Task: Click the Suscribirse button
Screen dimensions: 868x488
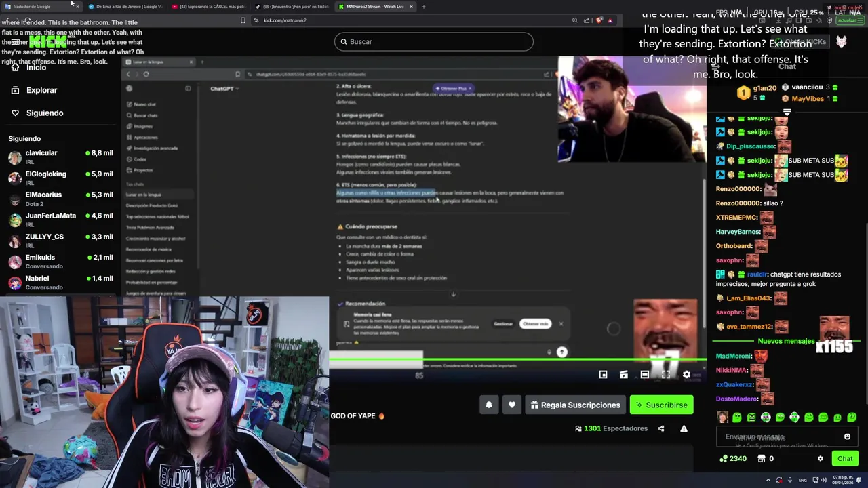Action: coord(661,405)
